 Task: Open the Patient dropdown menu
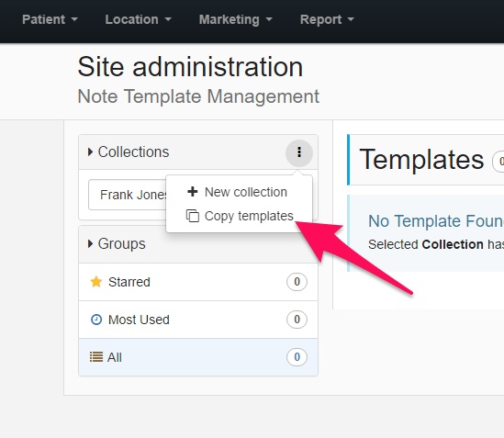(50, 19)
